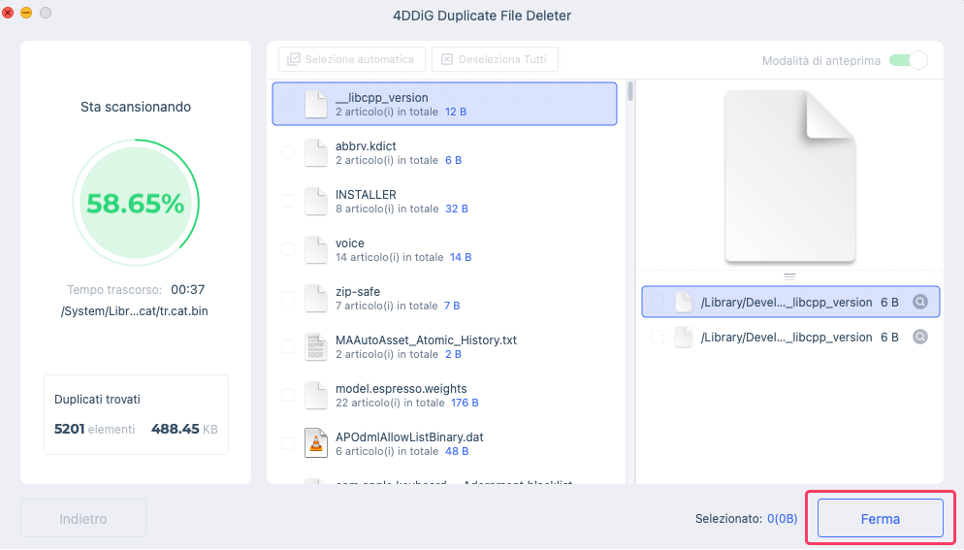The width and height of the screenshot is (964, 550).
Task: Click the INSTALLER file icon
Action: [316, 201]
